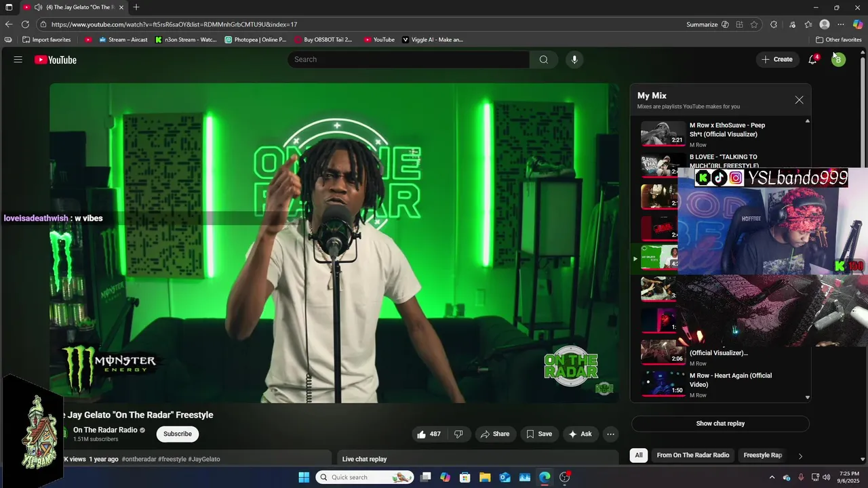Open the Buy OBSBOT Tail 2 bookmark
This screenshot has width=868, height=488.
pos(323,40)
